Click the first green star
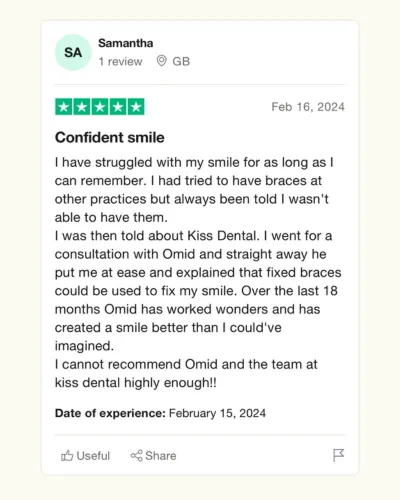Screen dimensions: 400x500 [64, 107]
